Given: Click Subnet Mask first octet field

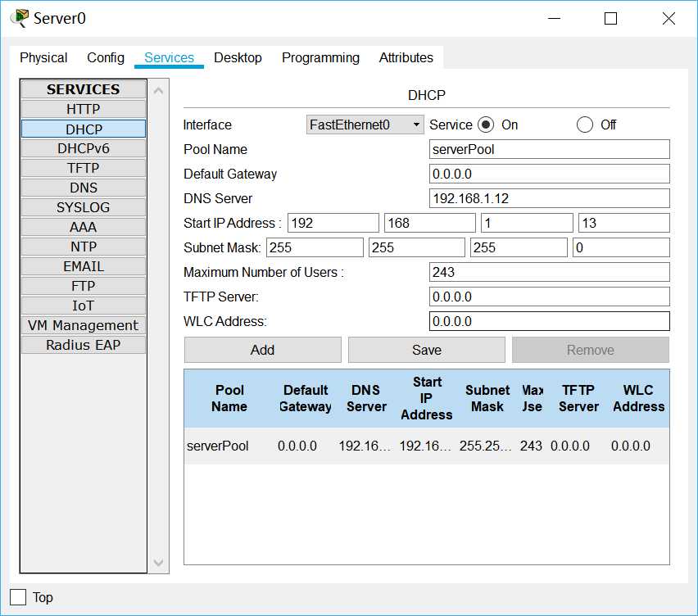Looking at the screenshot, I should click(315, 247).
